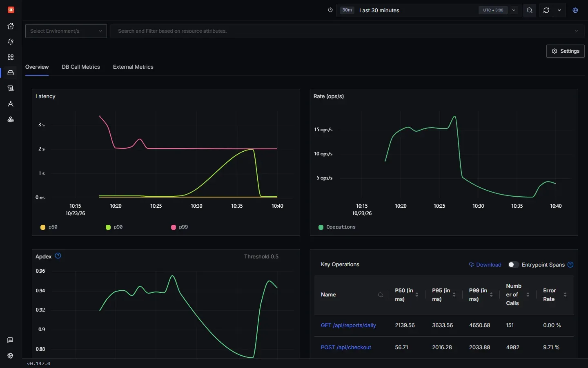Download the Key Operations table
Viewport: 588px width, 368px height.
(485, 265)
